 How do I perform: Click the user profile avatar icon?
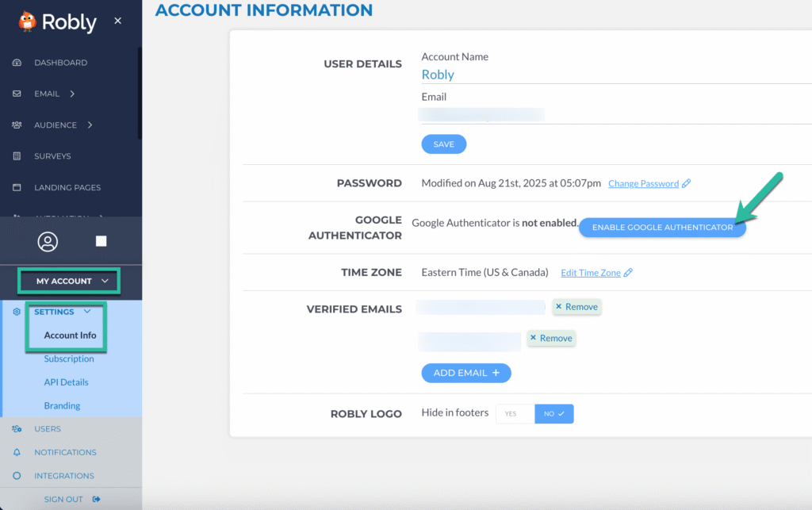pyautogui.click(x=48, y=242)
